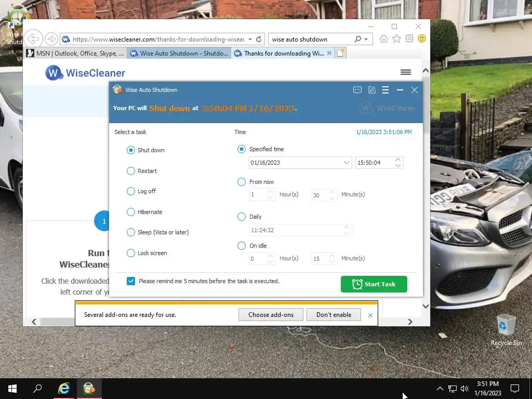
Task: Click the smiley feedback icon in browser
Action: click(x=422, y=38)
